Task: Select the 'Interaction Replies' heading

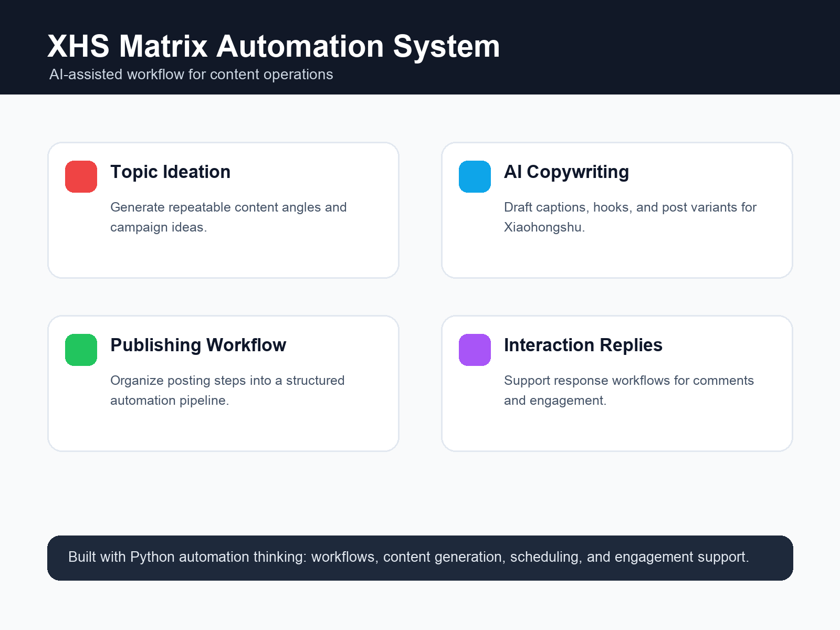Action: [583, 345]
